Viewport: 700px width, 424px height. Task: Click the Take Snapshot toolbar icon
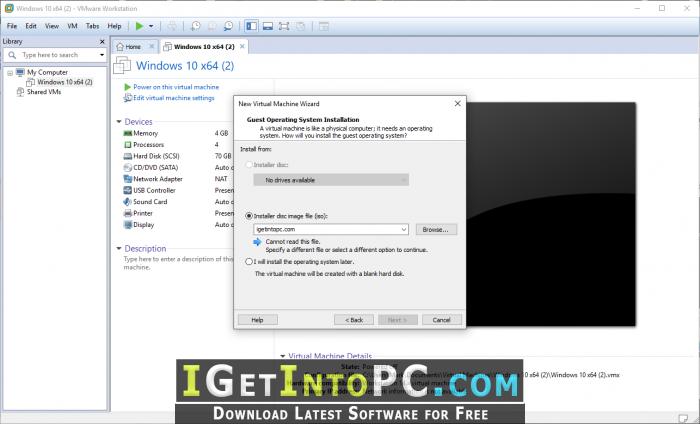pyautogui.click(x=196, y=26)
